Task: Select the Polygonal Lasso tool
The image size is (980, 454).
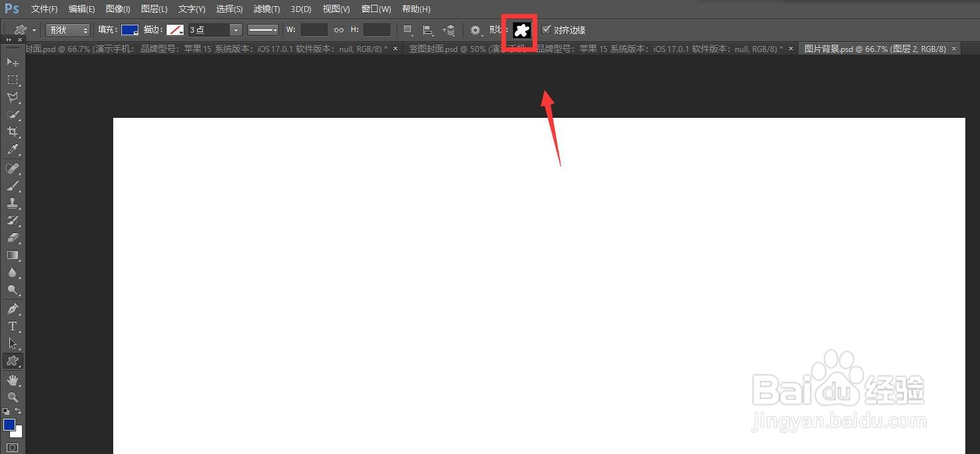Action: pos(13,97)
